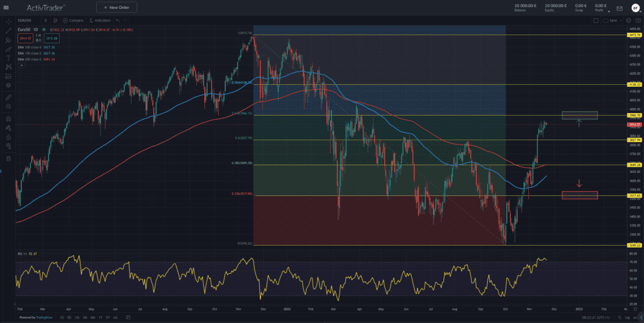Select the 1D range tab
Screen dimensions: 644x323
pos(62,317)
